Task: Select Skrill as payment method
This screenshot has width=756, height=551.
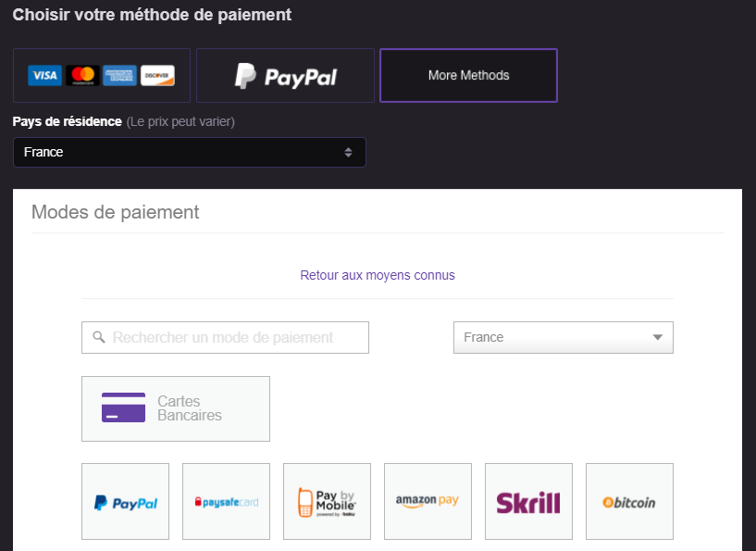Action: [x=528, y=501]
